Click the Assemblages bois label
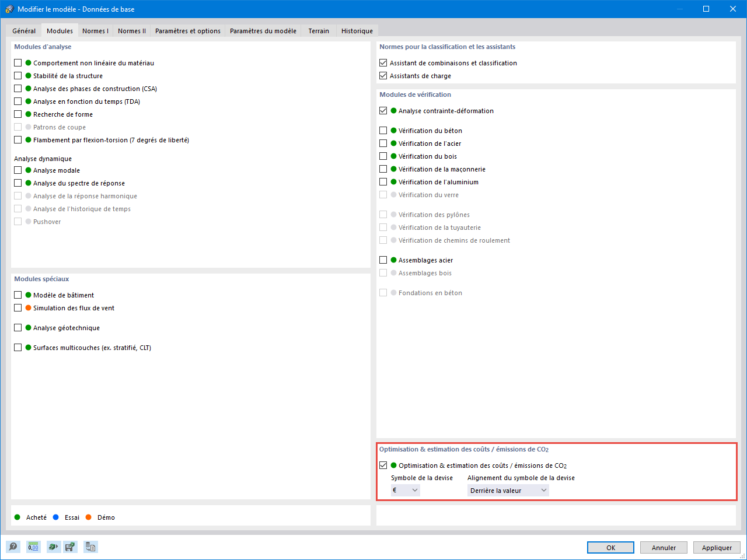The height and width of the screenshot is (560, 747). [425, 273]
